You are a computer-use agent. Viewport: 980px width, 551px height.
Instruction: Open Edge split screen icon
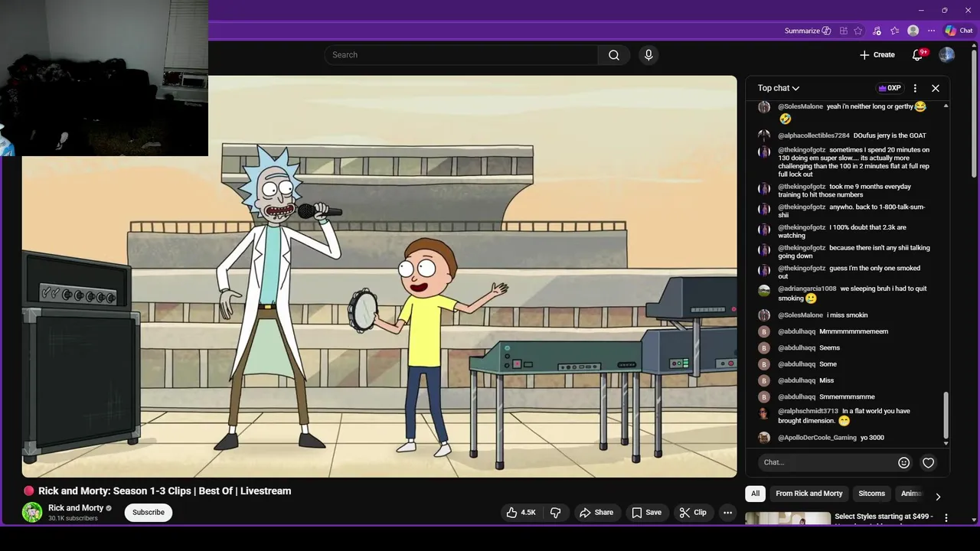point(843,31)
